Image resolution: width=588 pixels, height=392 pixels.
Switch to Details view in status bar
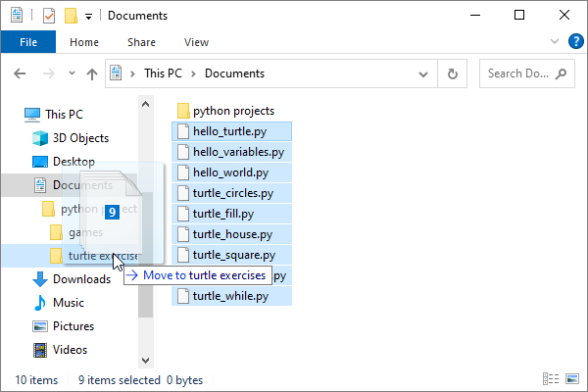(x=551, y=379)
